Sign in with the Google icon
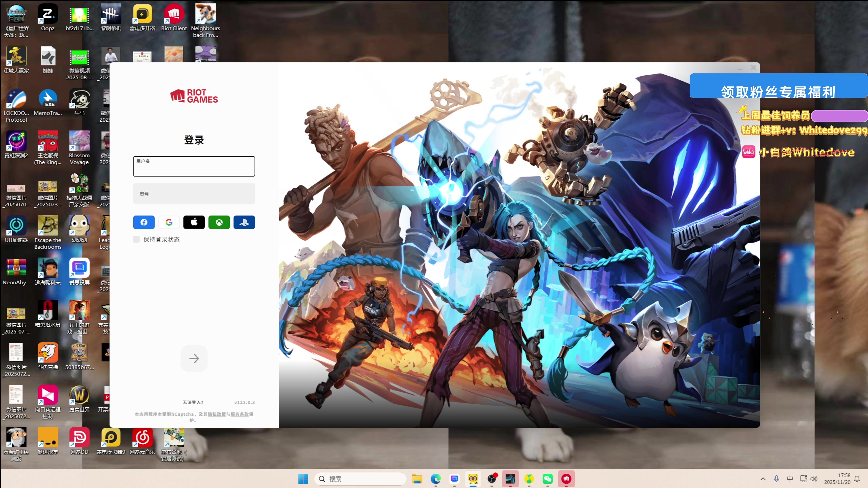Screen dimensions: 868x488 (x=169, y=222)
